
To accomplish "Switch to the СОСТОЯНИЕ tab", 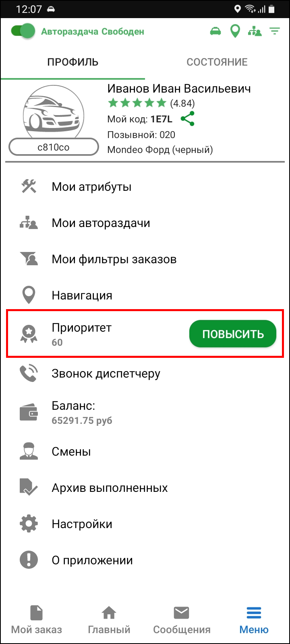I will [217, 62].
